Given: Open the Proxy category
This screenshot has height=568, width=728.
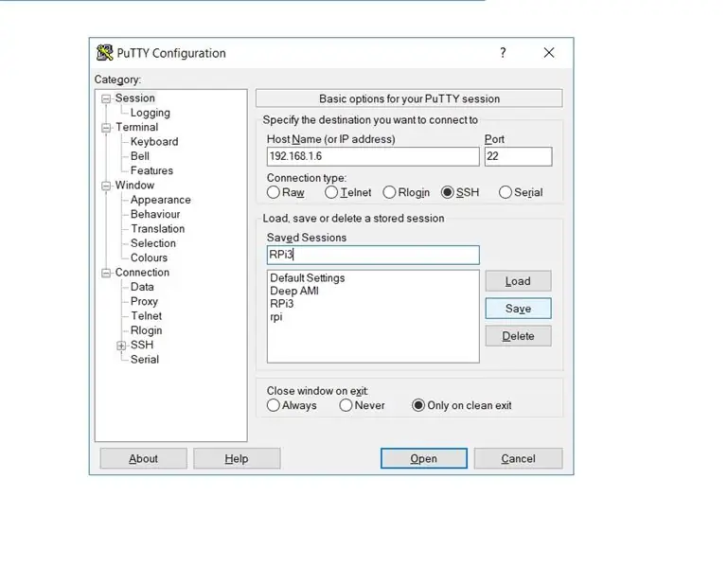Looking at the screenshot, I should 144,301.
